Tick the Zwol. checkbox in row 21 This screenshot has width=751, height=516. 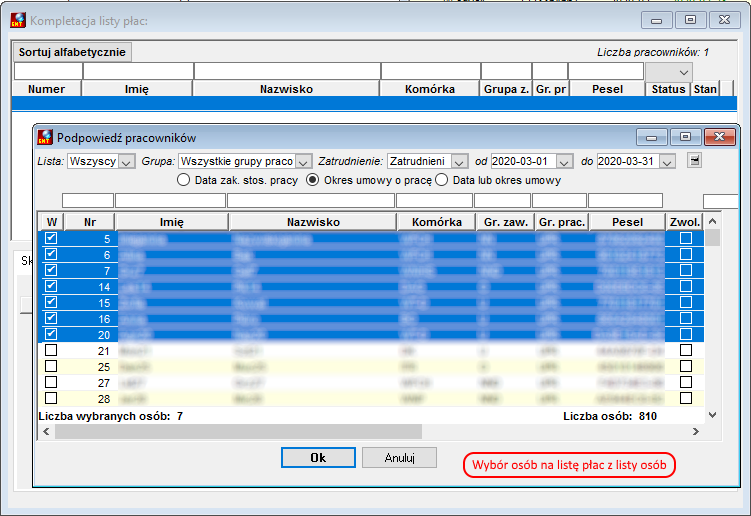coord(686,350)
